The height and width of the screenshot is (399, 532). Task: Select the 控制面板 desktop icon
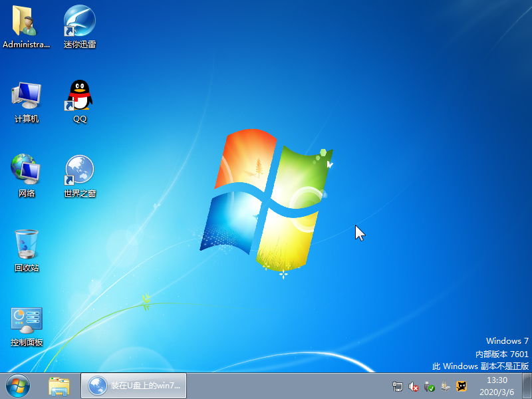click(27, 321)
